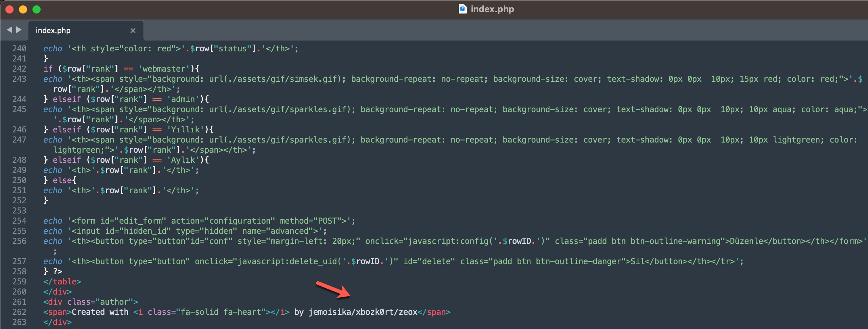The height and width of the screenshot is (329, 868).
Task: Click echo keyword on line 251
Action: [53, 191]
